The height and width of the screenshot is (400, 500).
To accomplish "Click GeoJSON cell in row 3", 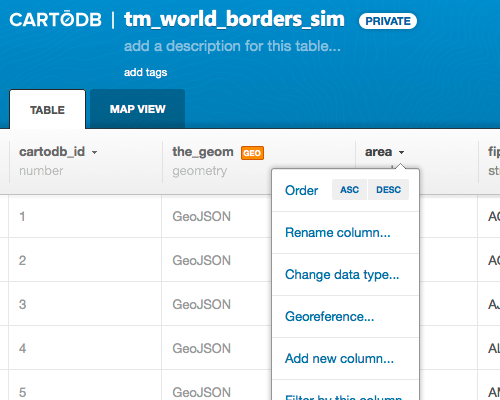I will 202,305.
